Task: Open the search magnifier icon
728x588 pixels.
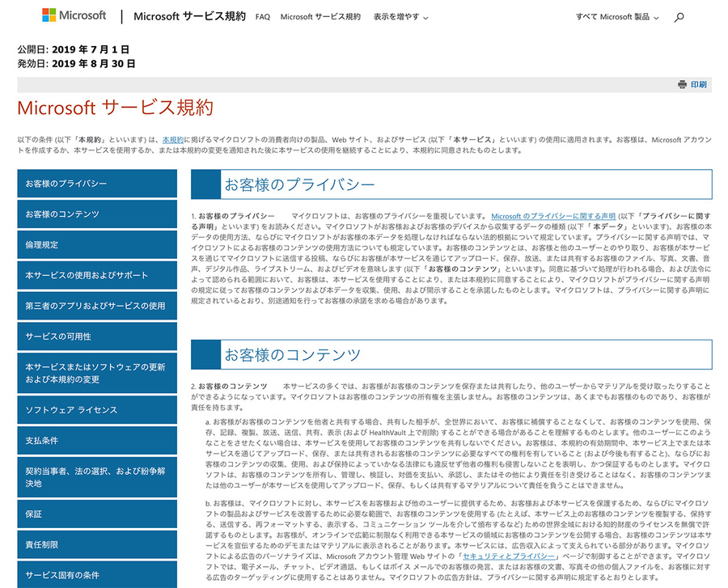Action: 679,17
